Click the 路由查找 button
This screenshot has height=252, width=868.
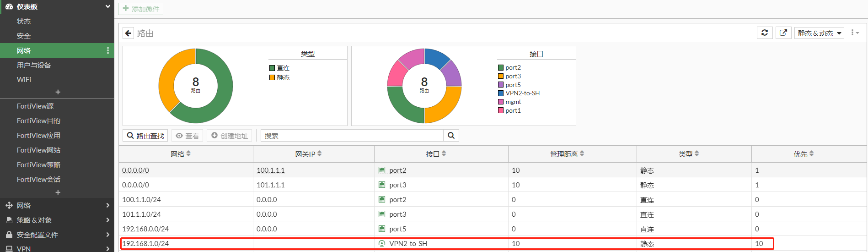pos(145,136)
